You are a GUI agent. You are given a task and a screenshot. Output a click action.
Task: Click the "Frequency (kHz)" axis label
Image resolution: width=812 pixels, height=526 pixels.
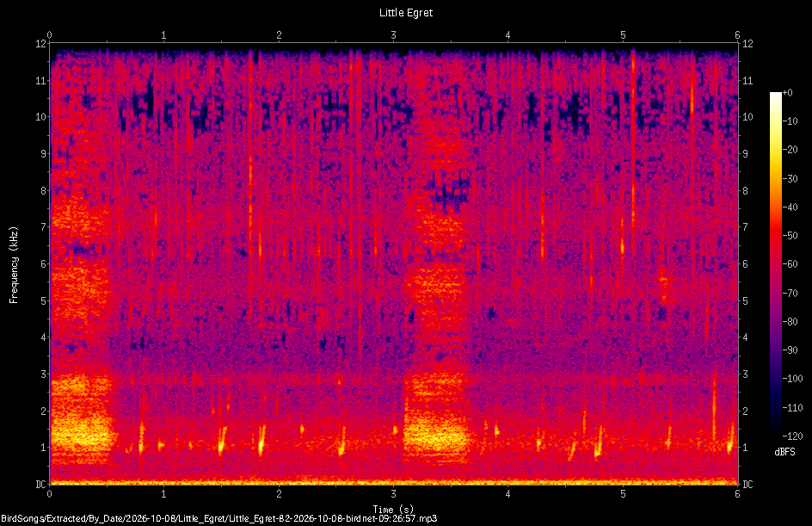pyautogui.click(x=14, y=265)
